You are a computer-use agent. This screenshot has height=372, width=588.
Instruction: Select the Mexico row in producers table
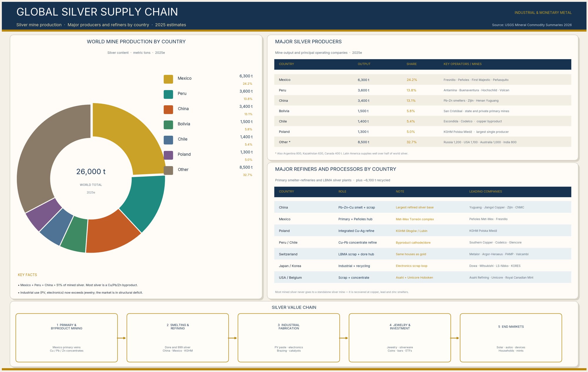tap(422, 80)
